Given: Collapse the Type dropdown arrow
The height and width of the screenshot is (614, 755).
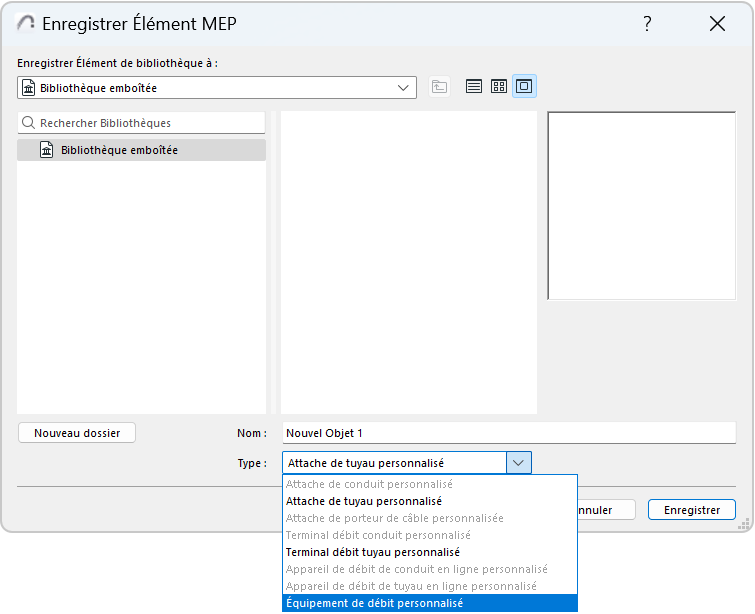Looking at the screenshot, I should point(519,463).
